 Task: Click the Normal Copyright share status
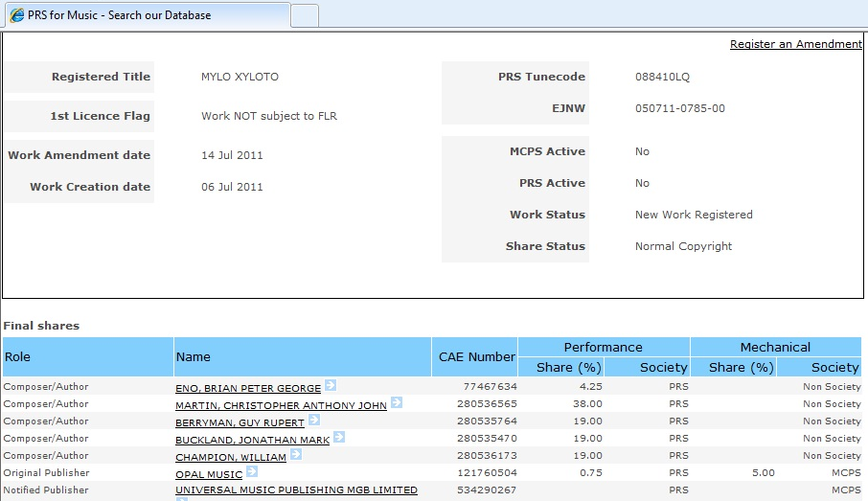[683, 246]
